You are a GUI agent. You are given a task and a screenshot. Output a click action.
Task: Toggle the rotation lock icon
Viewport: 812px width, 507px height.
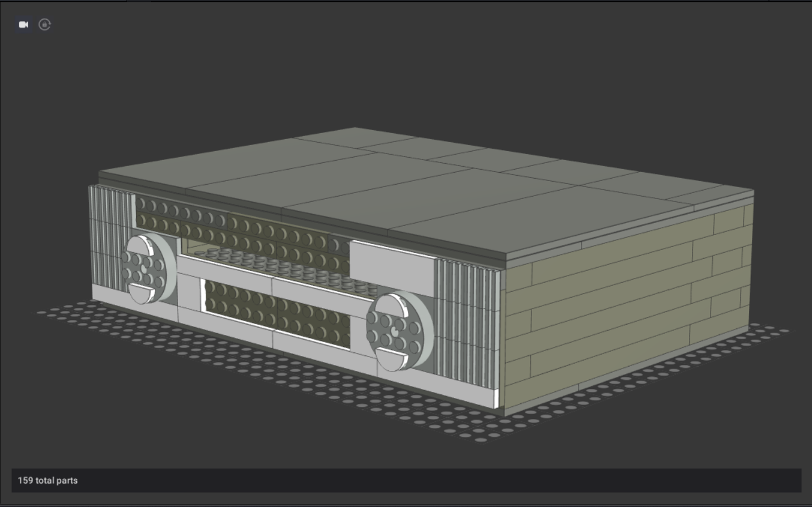click(x=44, y=25)
